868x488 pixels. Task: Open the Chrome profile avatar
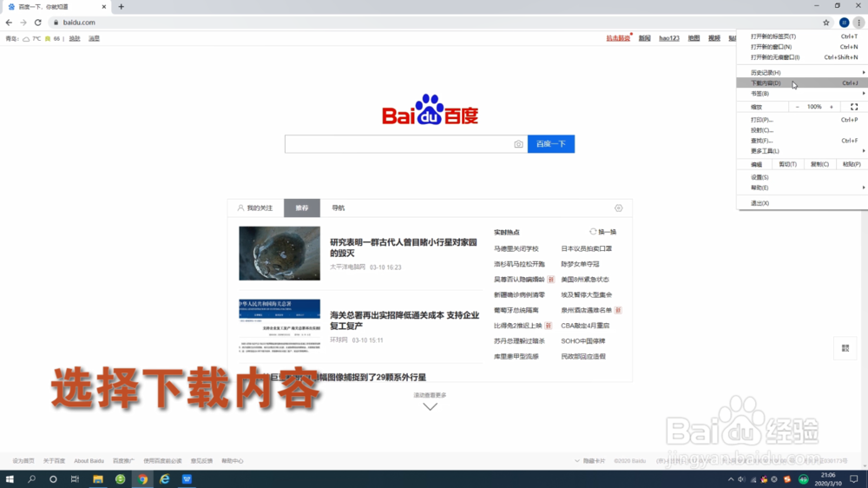click(844, 23)
